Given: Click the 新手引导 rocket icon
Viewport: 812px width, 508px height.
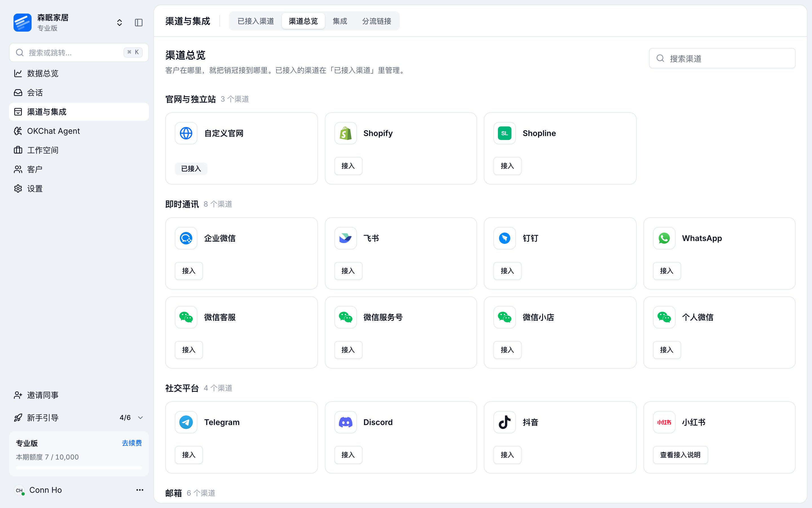Looking at the screenshot, I should click(18, 418).
